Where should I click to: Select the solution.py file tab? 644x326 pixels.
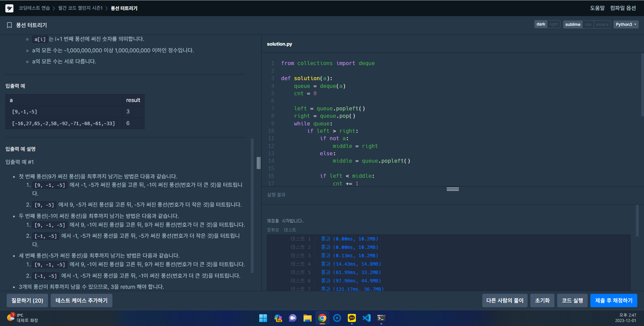[x=279, y=44]
